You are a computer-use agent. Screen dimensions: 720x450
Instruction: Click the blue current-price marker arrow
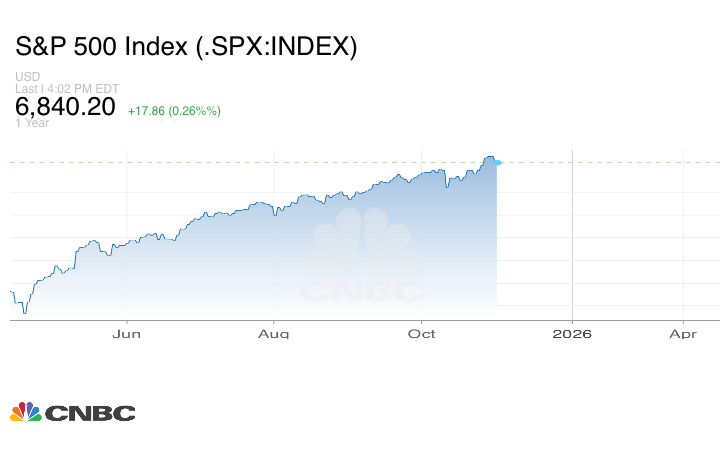tap(499, 162)
